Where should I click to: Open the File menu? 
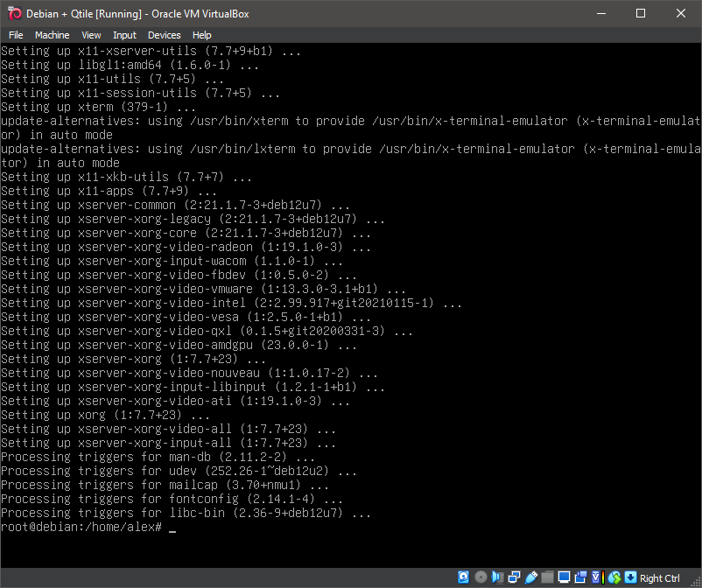pos(16,35)
